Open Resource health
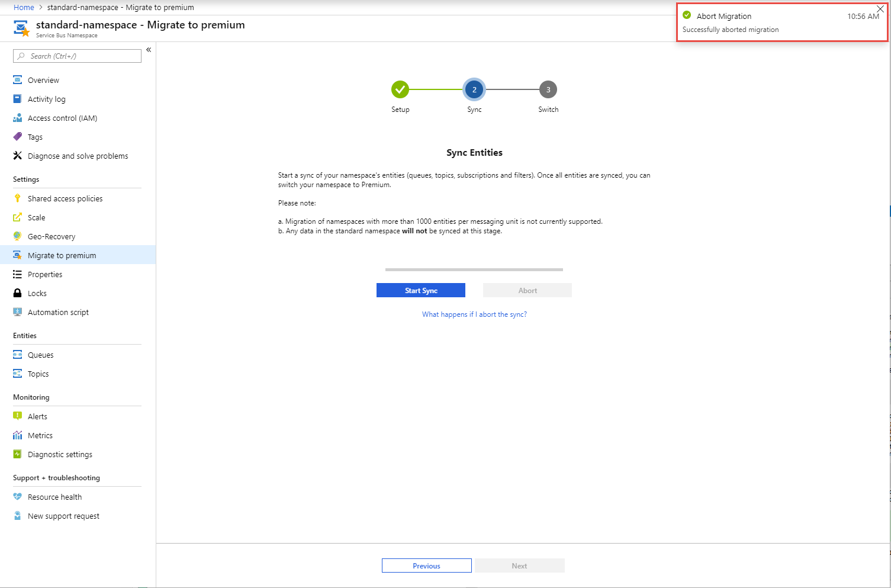Viewport: 891px width, 588px height. tap(54, 496)
